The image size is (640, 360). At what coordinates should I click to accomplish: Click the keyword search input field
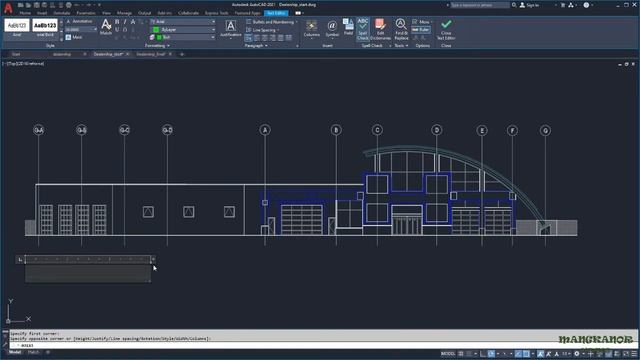[480, 5]
